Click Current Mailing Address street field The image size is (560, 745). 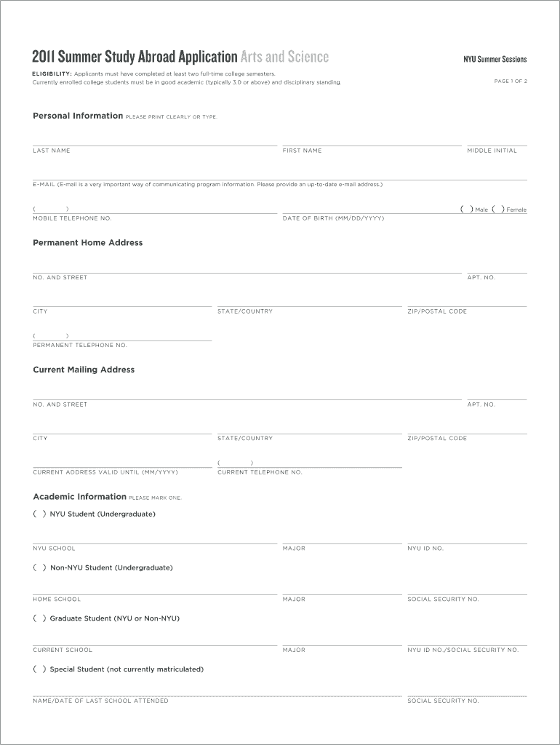(x=247, y=394)
